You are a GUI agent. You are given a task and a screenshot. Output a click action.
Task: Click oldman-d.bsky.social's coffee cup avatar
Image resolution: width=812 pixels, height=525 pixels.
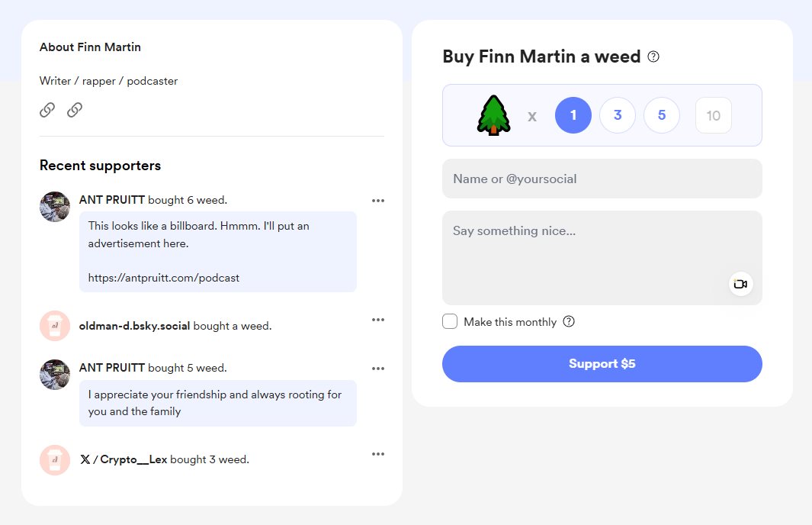(55, 326)
